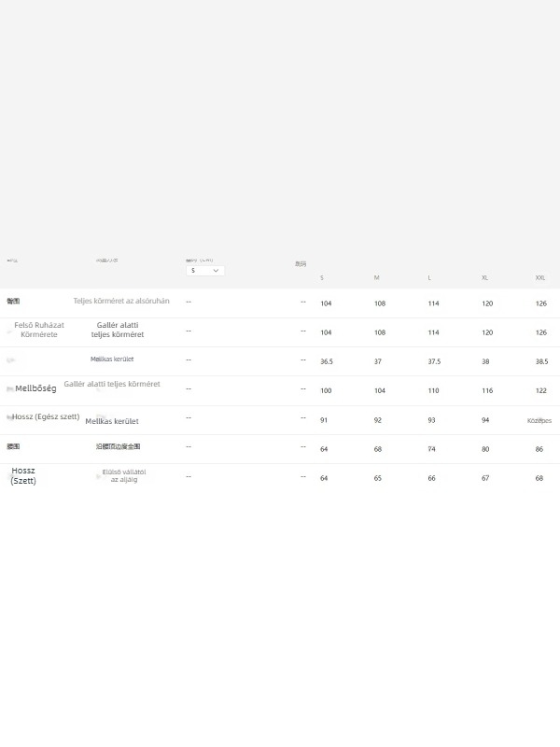560x747 pixels.
Task: Select the 37.5 measurement cell
Action: pyautogui.click(x=434, y=361)
